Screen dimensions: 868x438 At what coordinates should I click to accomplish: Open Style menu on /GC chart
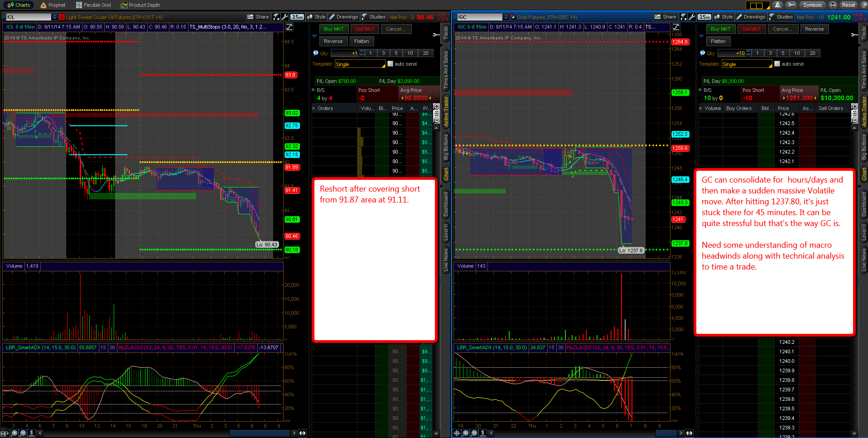[723, 17]
